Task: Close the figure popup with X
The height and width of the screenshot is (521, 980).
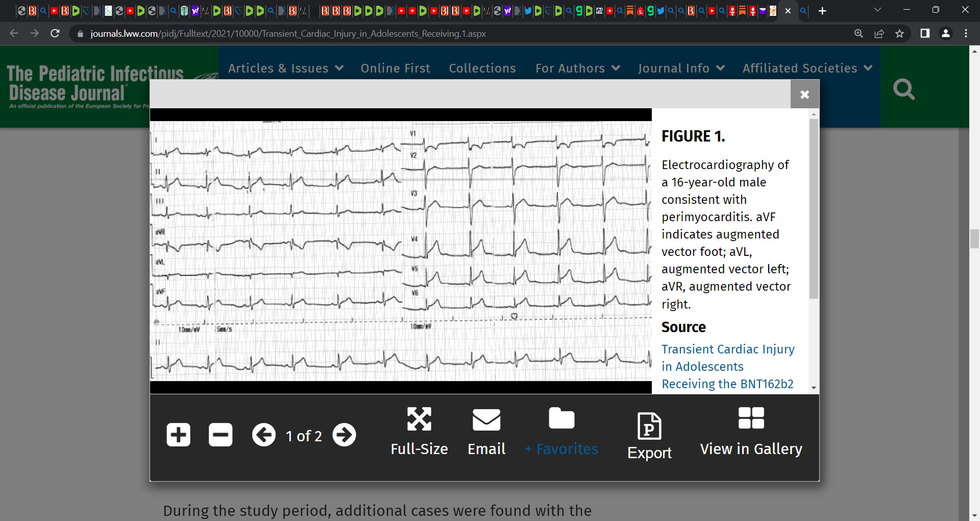Action: click(805, 94)
